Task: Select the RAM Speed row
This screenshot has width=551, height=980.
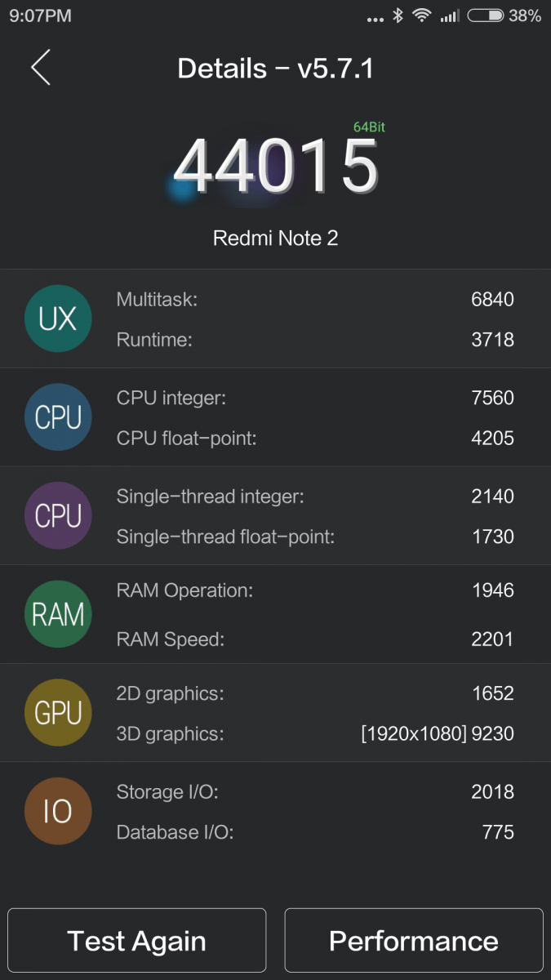Action: pos(315,639)
